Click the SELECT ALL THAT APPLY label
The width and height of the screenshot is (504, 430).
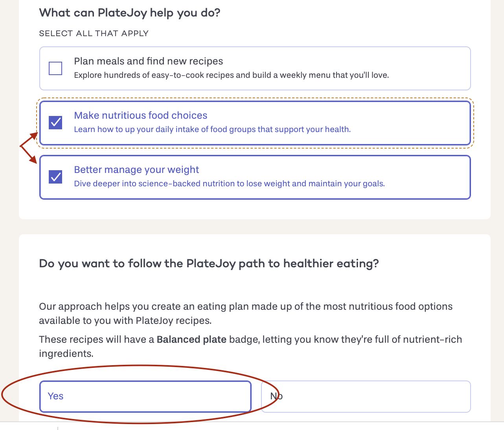pyautogui.click(x=94, y=33)
